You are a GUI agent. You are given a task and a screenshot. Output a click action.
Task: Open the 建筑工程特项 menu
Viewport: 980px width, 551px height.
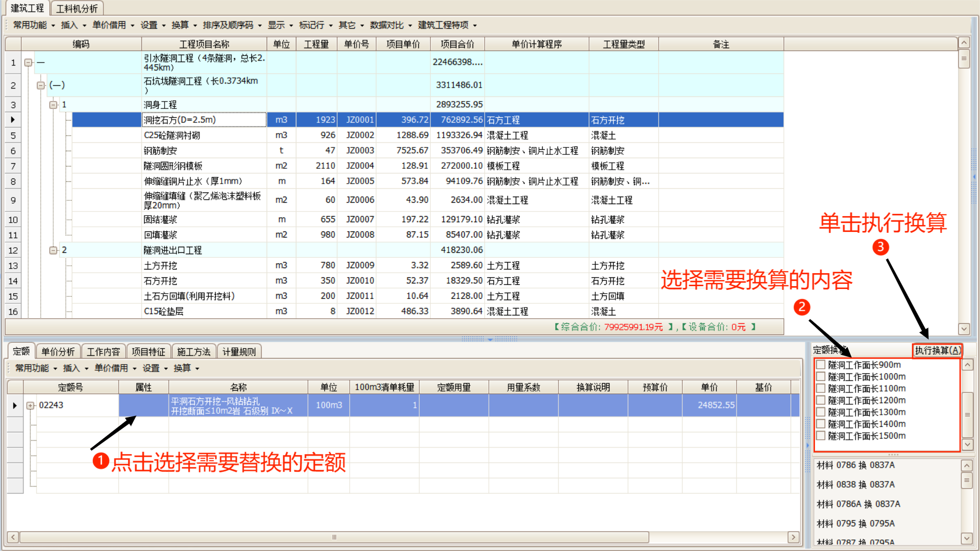pos(447,25)
